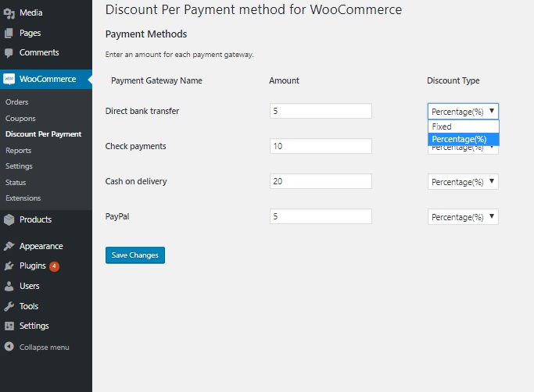
Task: Open Reports under WooCommerce
Action: [19, 151]
